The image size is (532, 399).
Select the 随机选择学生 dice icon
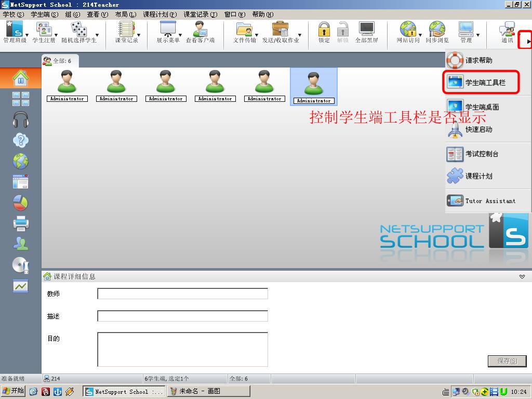79,32
